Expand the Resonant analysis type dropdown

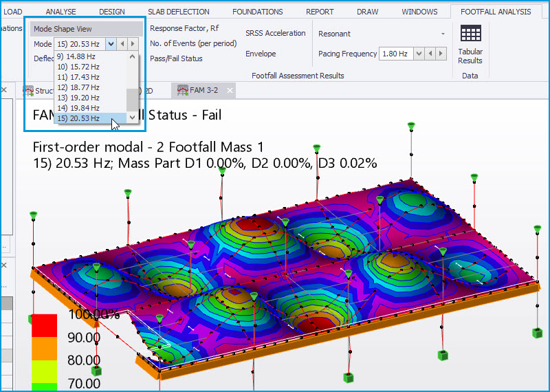443,34
